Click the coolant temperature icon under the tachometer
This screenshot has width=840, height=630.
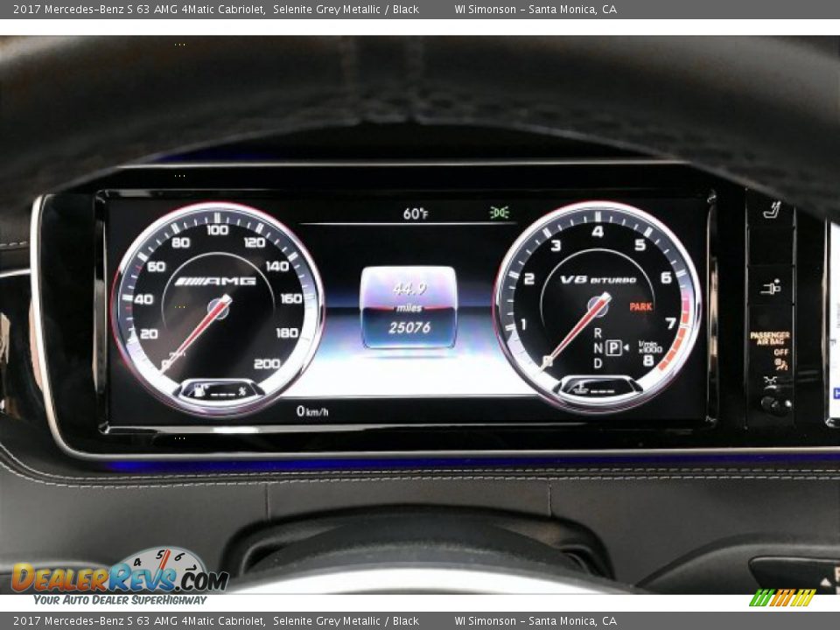pyautogui.click(x=580, y=388)
